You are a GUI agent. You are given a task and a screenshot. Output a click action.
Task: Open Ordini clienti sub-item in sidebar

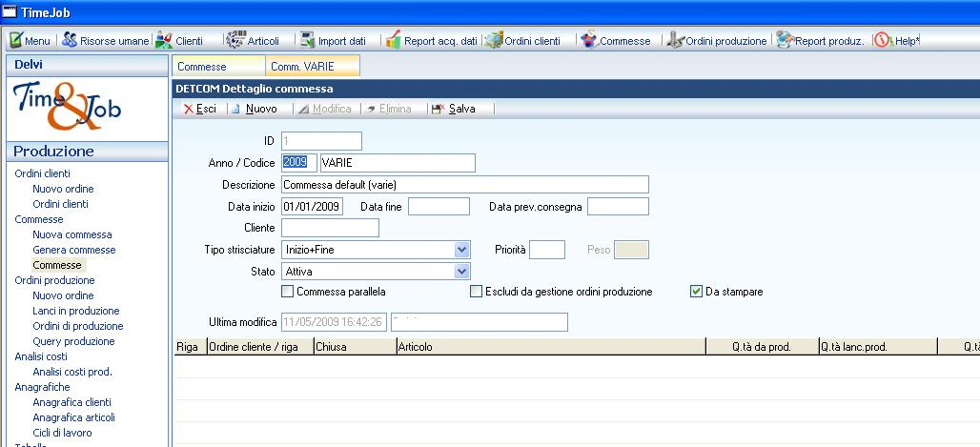(x=61, y=204)
